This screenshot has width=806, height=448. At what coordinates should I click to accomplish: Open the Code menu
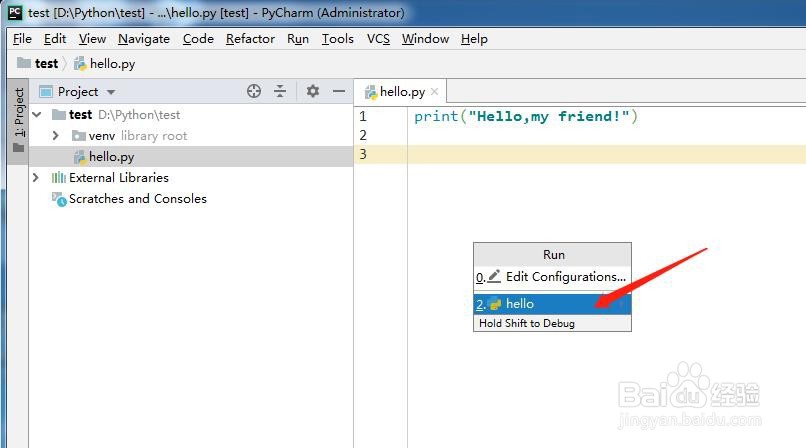tap(198, 39)
